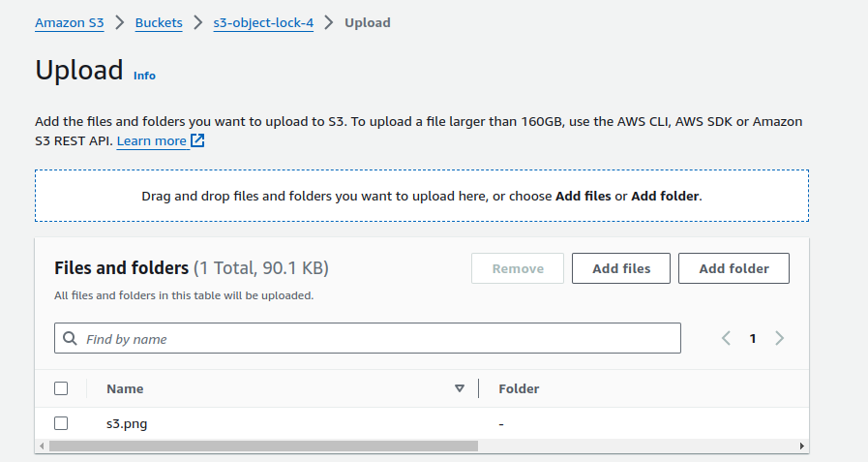The height and width of the screenshot is (462, 868).
Task: Open the Info link next to Upload
Action: [x=144, y=76]
